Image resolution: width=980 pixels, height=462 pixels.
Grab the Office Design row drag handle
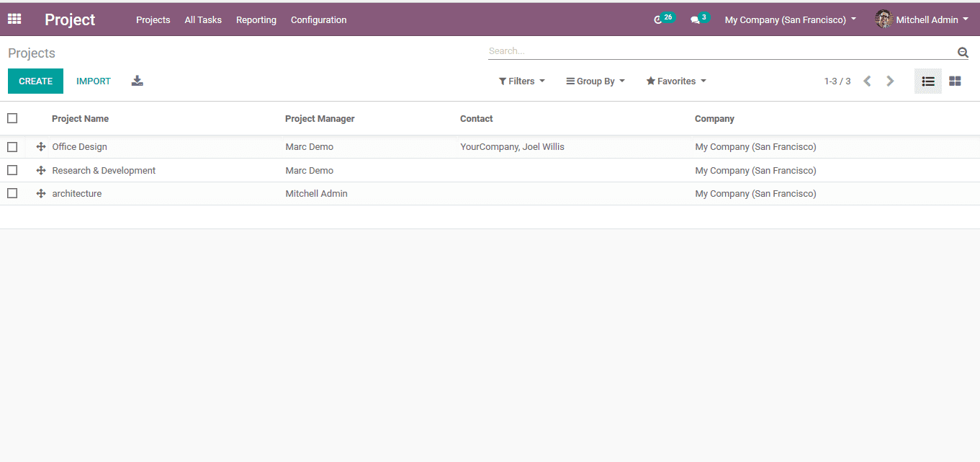(x=41, y=147)
